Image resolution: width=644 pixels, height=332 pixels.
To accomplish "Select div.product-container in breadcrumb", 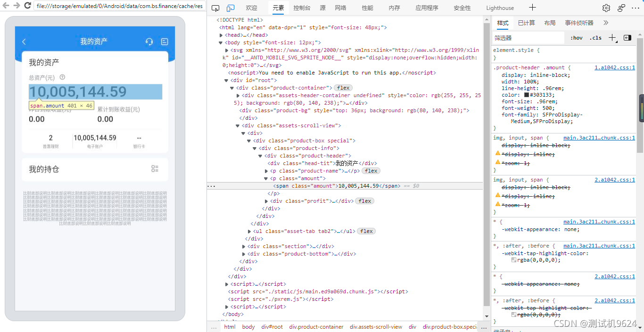I will click(316, 327).
